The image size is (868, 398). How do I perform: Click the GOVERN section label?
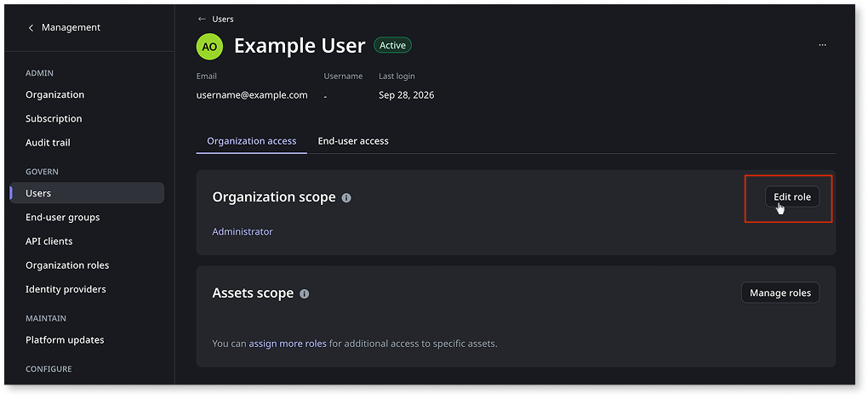pyautogui.click(x=42, y=172)
